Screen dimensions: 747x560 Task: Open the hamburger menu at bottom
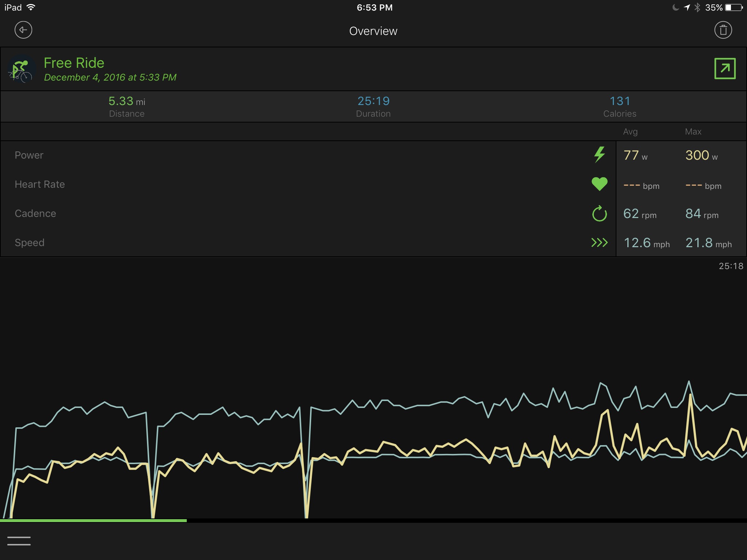click(x=19, y=541)
